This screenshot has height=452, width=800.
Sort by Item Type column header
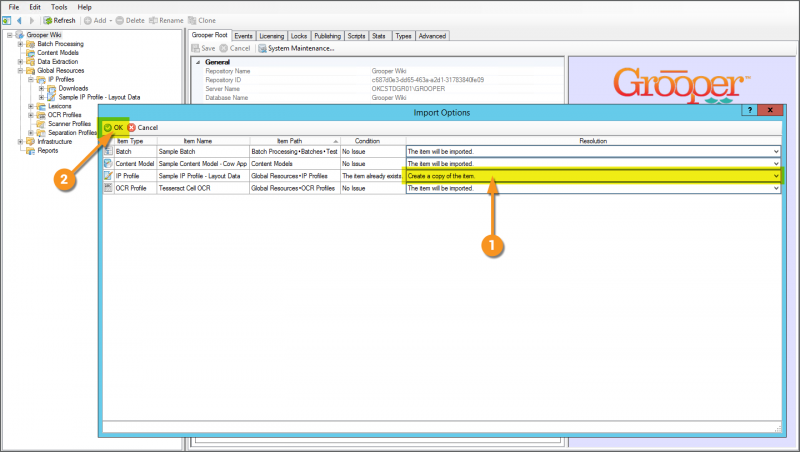(x=130, y=141)
